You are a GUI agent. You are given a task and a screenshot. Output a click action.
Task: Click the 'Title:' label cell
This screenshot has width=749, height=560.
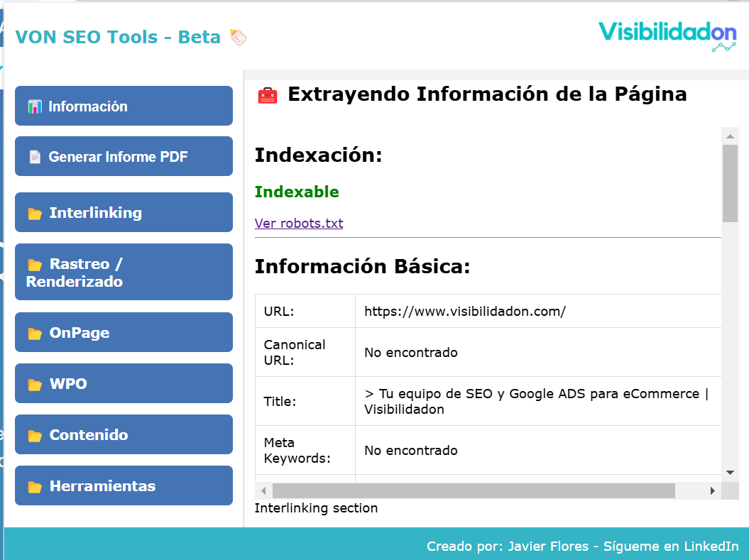coord(305,401)
